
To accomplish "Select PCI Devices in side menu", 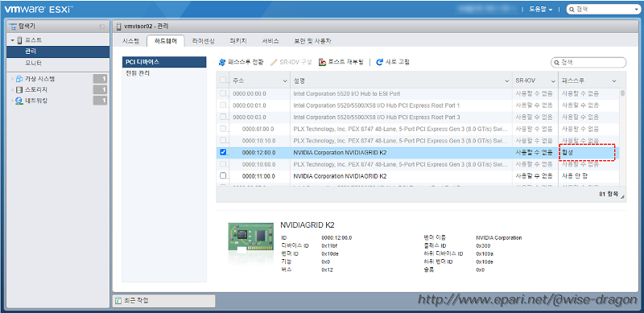I will (x=164, y=62).
